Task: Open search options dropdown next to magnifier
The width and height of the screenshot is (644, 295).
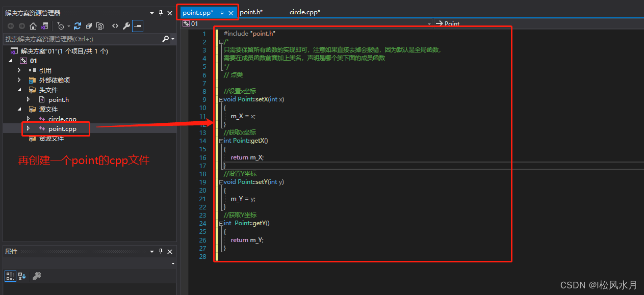Action: point(173,39)
